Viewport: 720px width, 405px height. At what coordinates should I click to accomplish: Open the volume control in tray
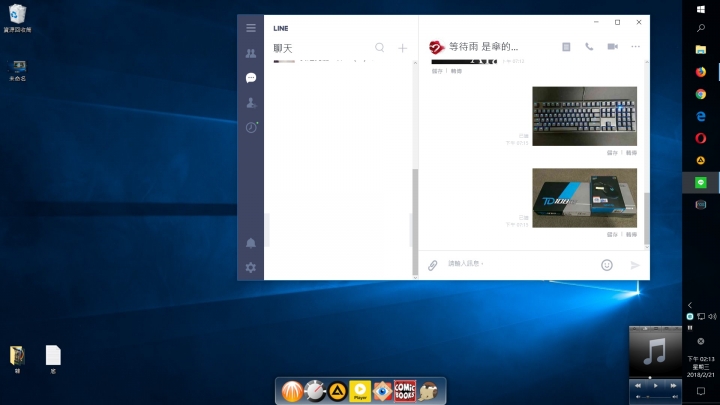click(712, 316)
